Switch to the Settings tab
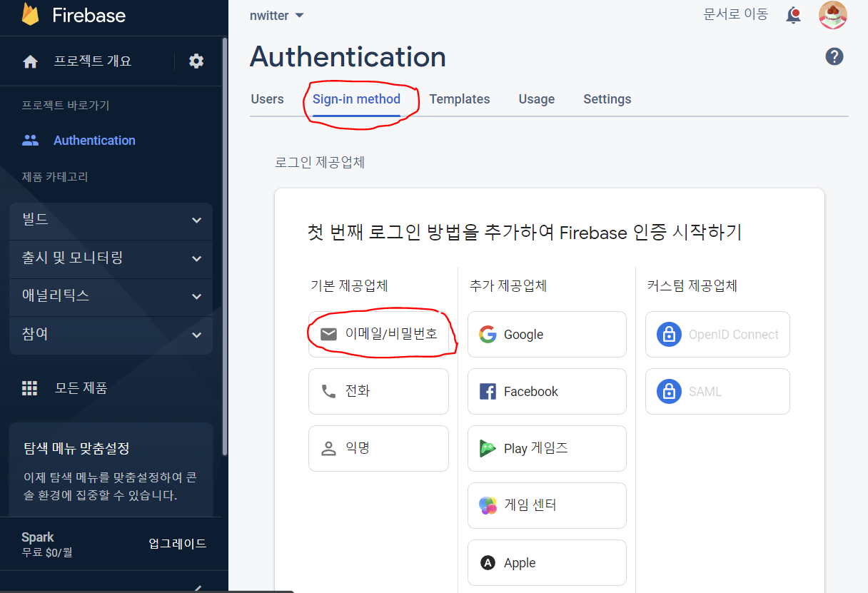 pyautogui.click(x=607, y=99)
